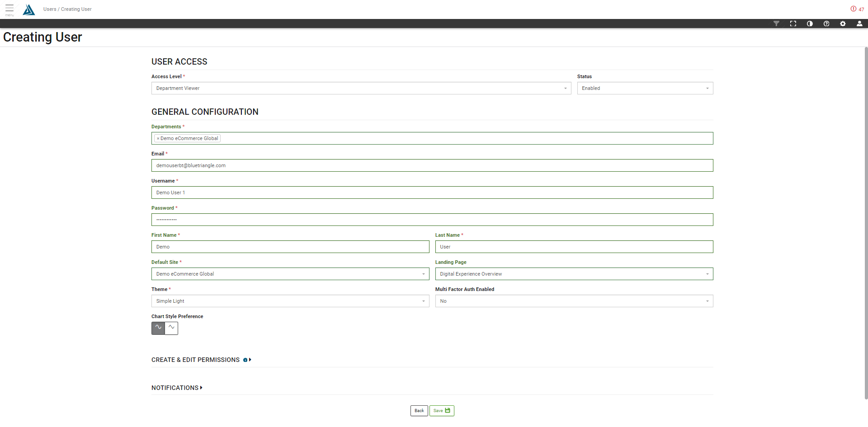Switch theme contrast icon

(810, 23)
